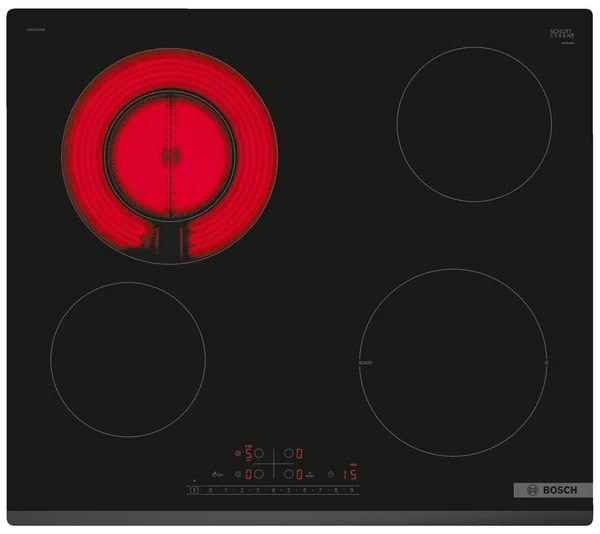Click the unlit front-left cooking zone

pyautogui.click(x=128, y=358)
